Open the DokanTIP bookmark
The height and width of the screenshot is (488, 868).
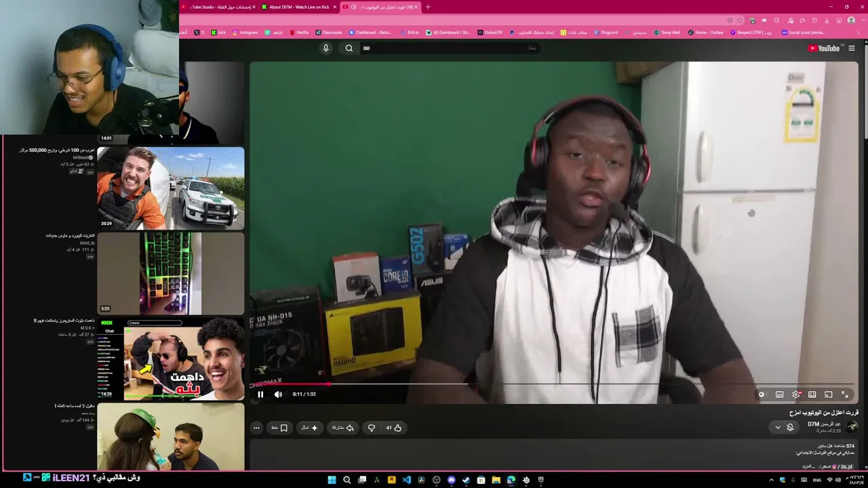coord(490,33)
